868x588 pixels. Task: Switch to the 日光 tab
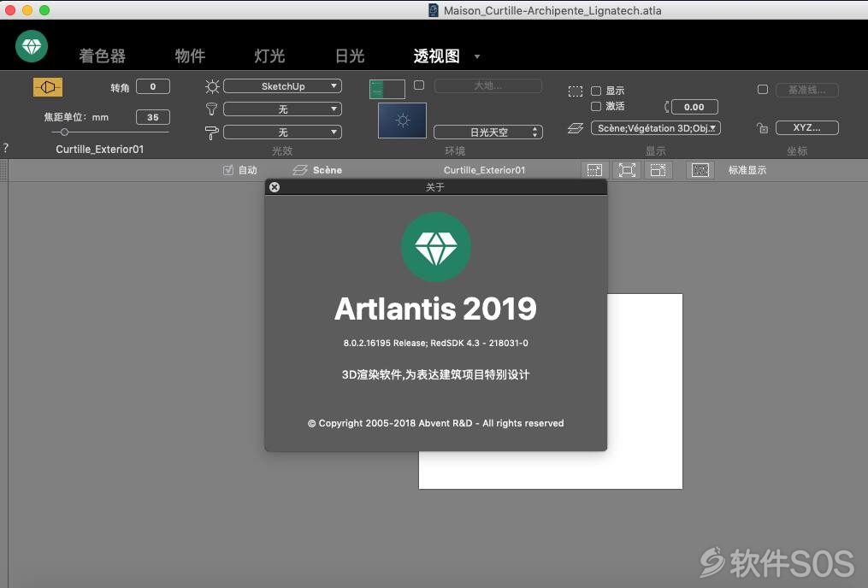tap(350, 56)
